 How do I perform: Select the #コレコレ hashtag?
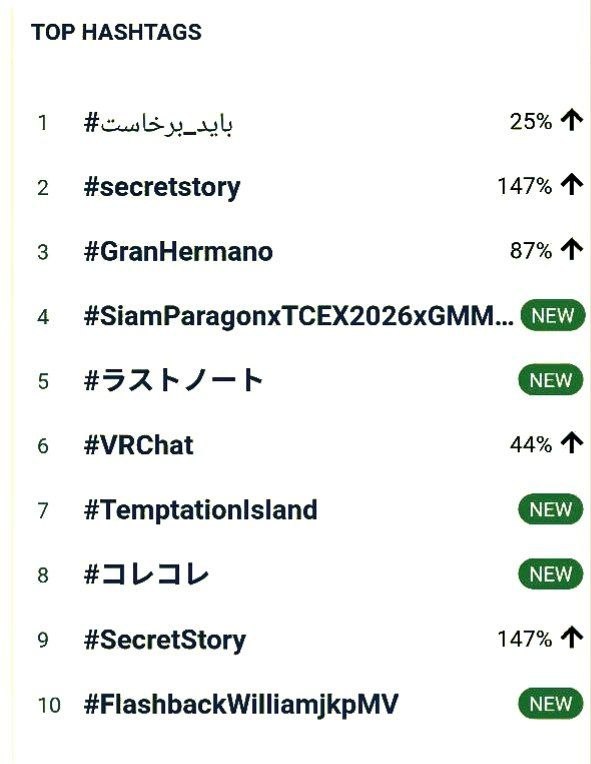point(146,574)
